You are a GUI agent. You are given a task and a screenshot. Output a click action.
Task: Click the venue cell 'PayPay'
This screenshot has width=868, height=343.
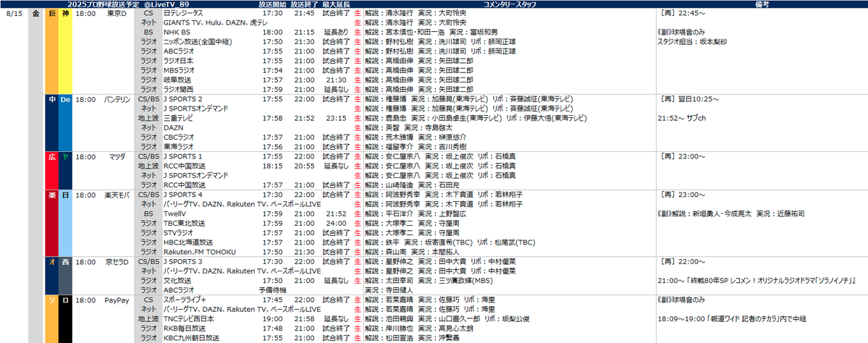[117, 300]
